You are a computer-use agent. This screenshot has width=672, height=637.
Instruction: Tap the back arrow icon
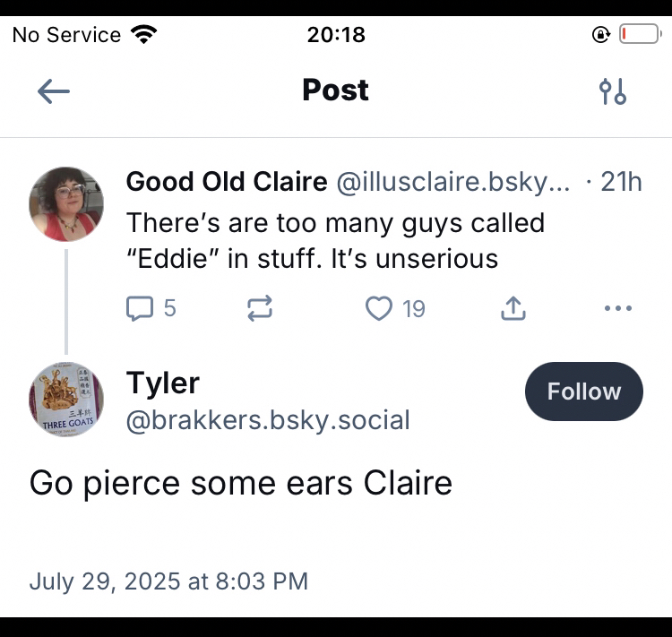(54, 90)
